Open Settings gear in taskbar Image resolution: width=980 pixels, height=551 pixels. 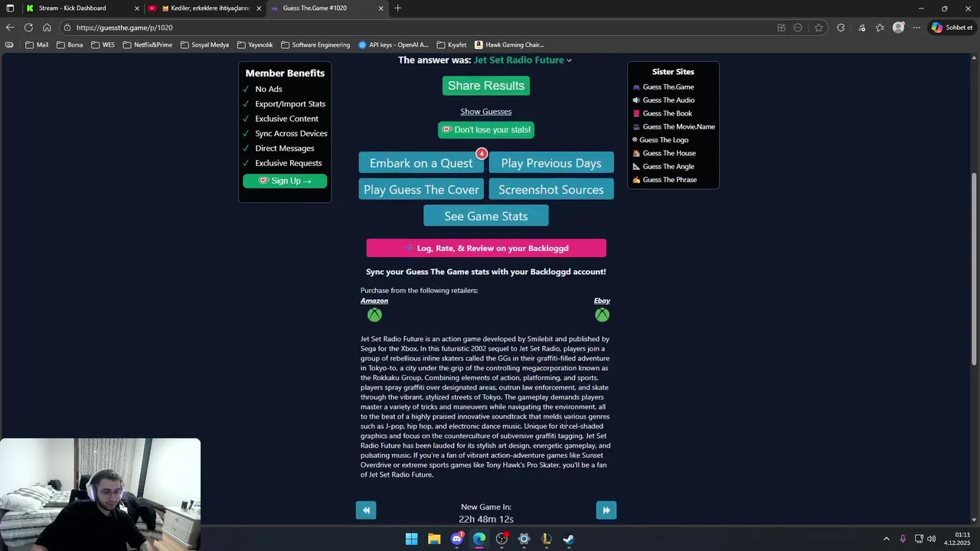coord(524,539)
